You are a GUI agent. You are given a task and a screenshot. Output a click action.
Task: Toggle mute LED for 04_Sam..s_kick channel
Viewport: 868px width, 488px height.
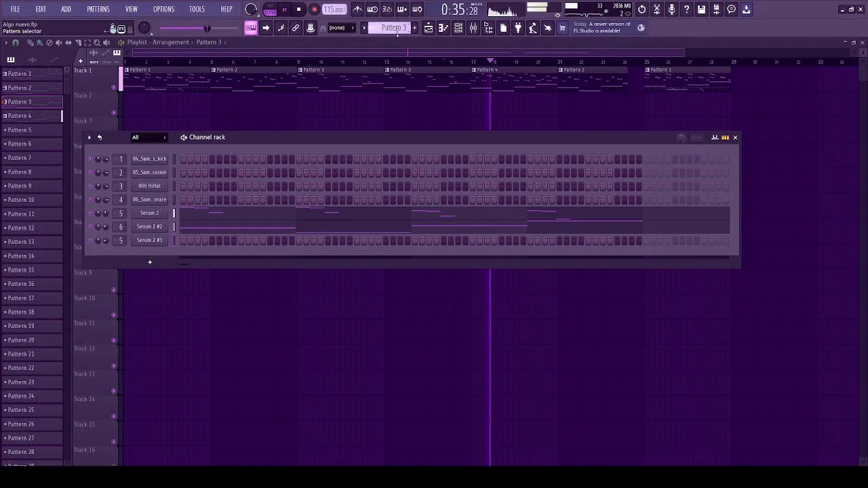90,159
